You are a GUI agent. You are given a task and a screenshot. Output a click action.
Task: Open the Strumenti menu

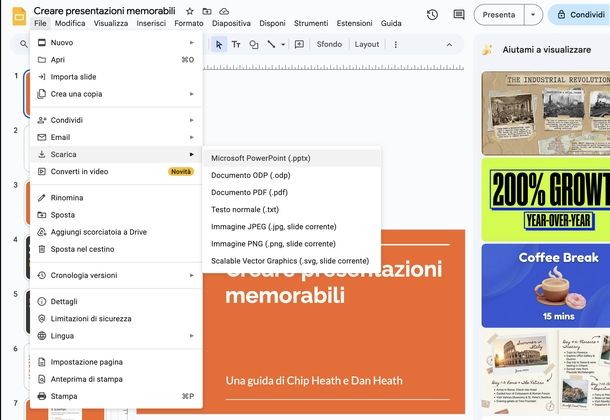coord(311,23)
